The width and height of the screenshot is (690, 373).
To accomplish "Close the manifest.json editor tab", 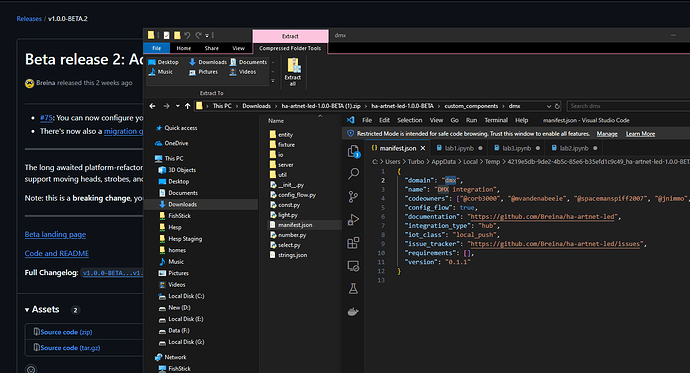I will pyautogui.click(x=423, y=148).
